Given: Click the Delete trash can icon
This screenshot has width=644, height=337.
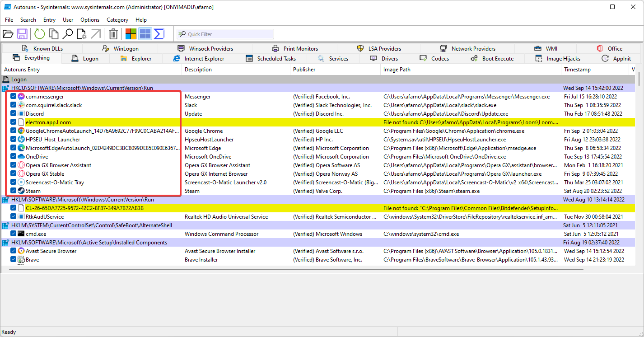Looking at the screenshot, I should [x=114, y=34].
